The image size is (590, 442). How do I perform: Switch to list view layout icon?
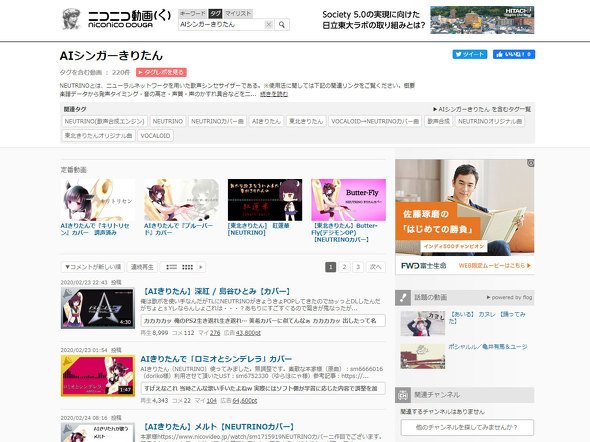tap(172, 267)
